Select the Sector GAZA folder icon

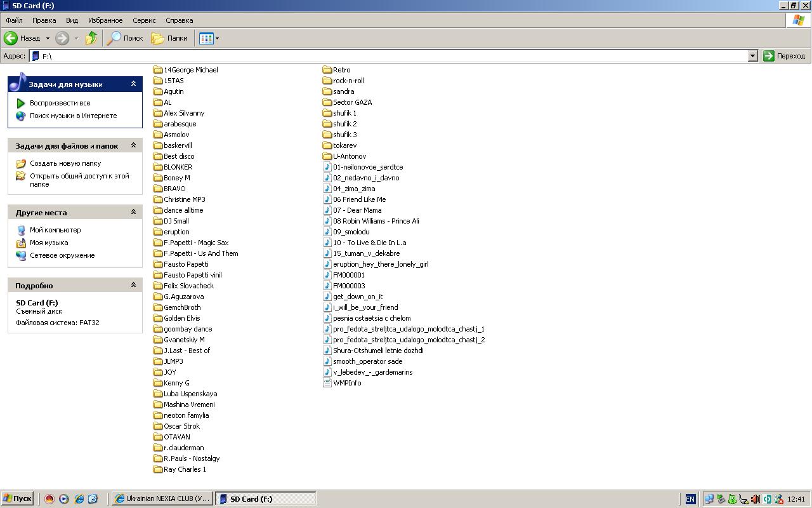[327, 102]
